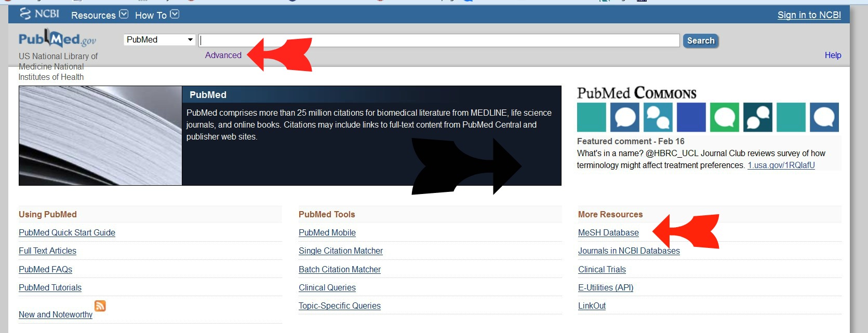This screenshot has width=868, height=333.
Task: Open the MeSH Database link
Action: coord(608,232)
